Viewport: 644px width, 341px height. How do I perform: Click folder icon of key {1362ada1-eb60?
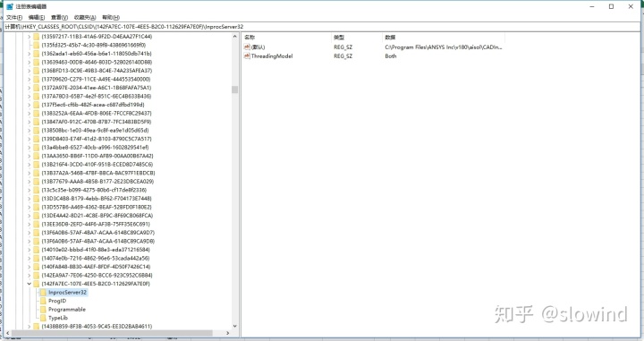tap(36, 54)
